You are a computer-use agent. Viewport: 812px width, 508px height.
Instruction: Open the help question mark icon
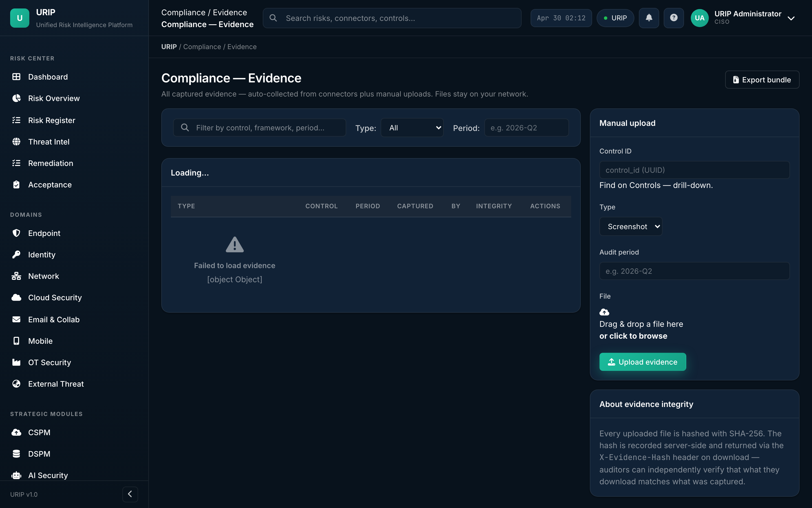click(673, 18)
